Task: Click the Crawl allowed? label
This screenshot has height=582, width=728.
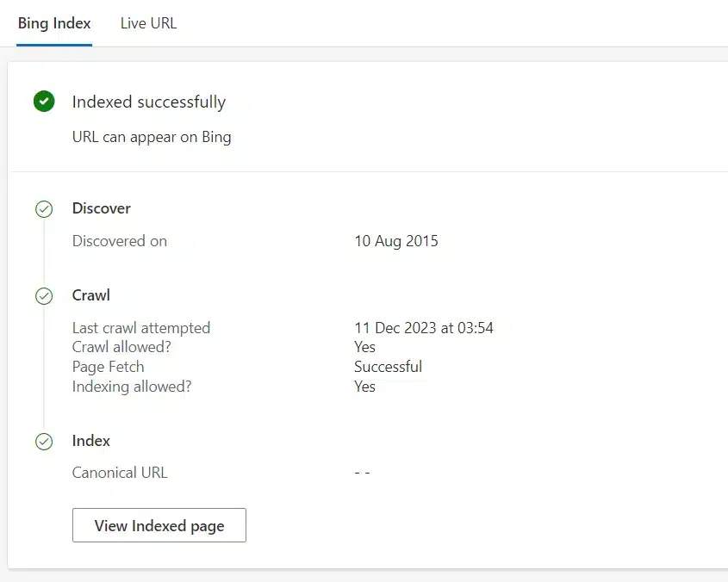Action: pos(121,347)
